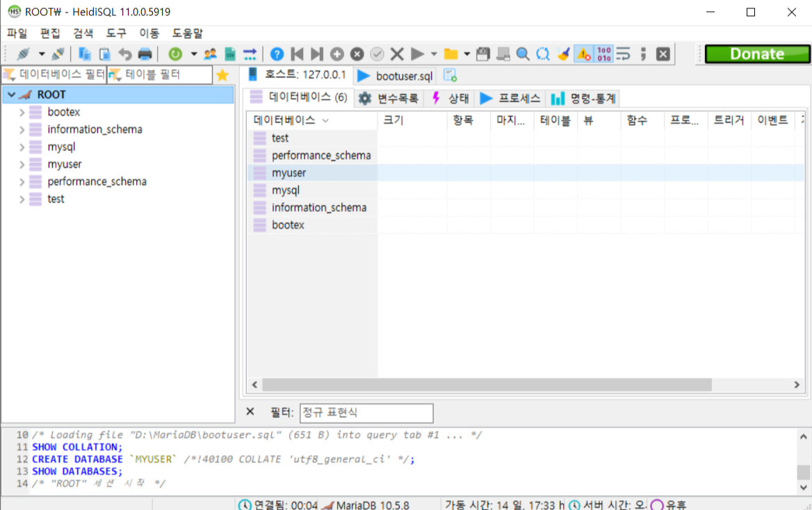Open a new query tab icon
This screenshot has width=812, height=510.
450,76
